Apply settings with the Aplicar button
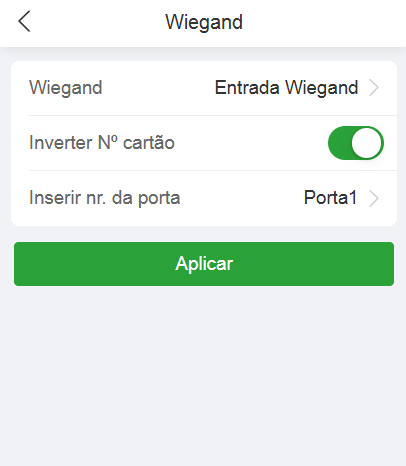The height and width of the screenshot is (466, 406). pos(204,264)
